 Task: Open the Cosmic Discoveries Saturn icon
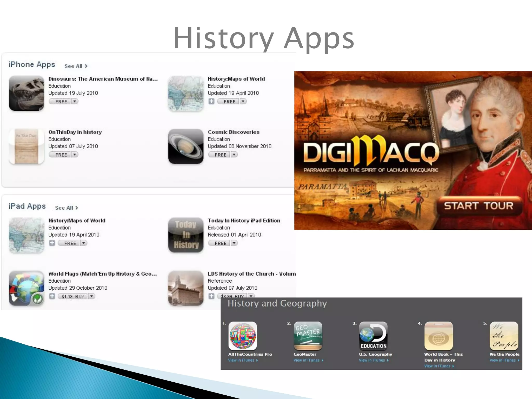point(186,147)
